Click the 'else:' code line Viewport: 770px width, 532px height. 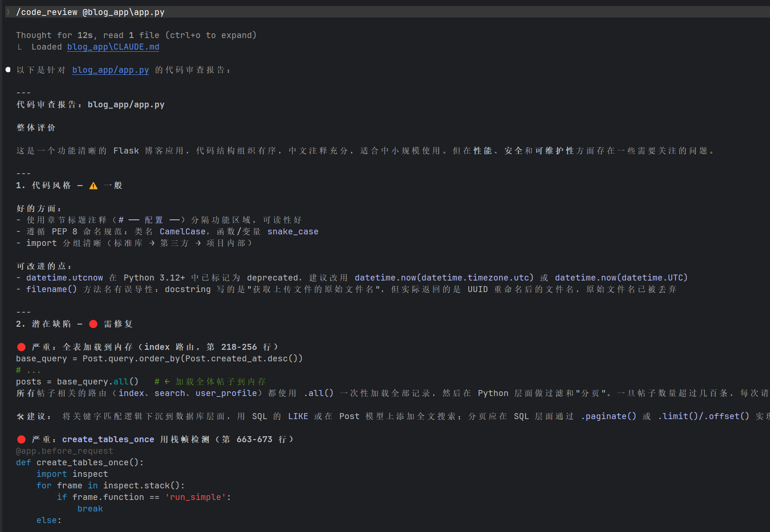click(49, 520)
